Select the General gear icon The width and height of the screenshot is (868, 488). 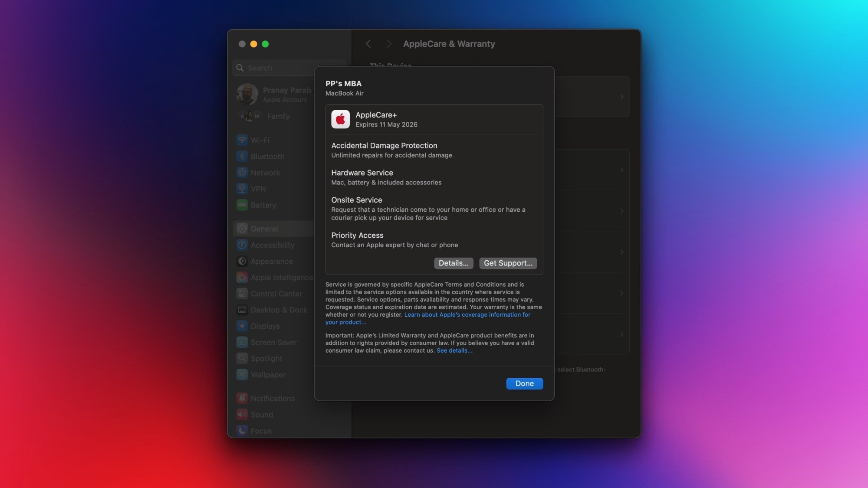click(x=242, y=229)
